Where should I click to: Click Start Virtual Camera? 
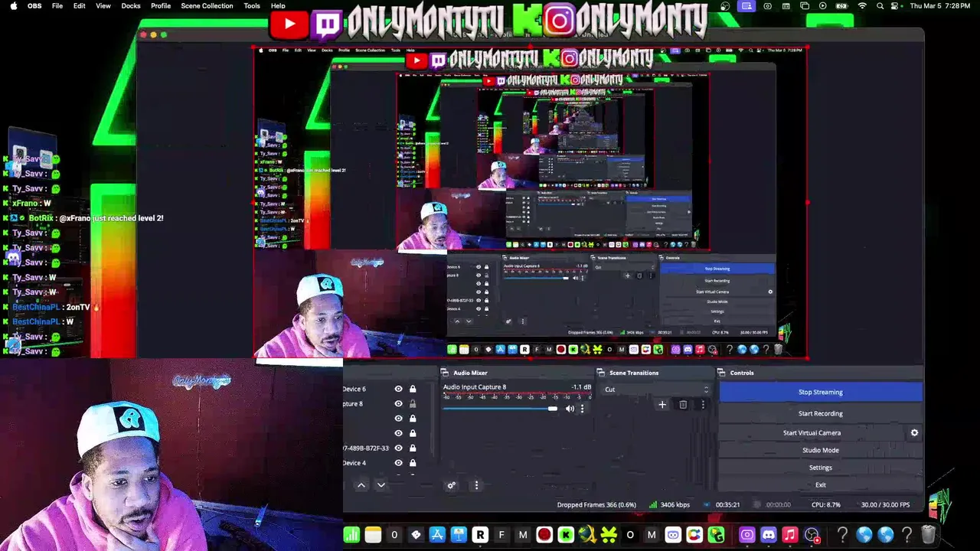[812, 433]
